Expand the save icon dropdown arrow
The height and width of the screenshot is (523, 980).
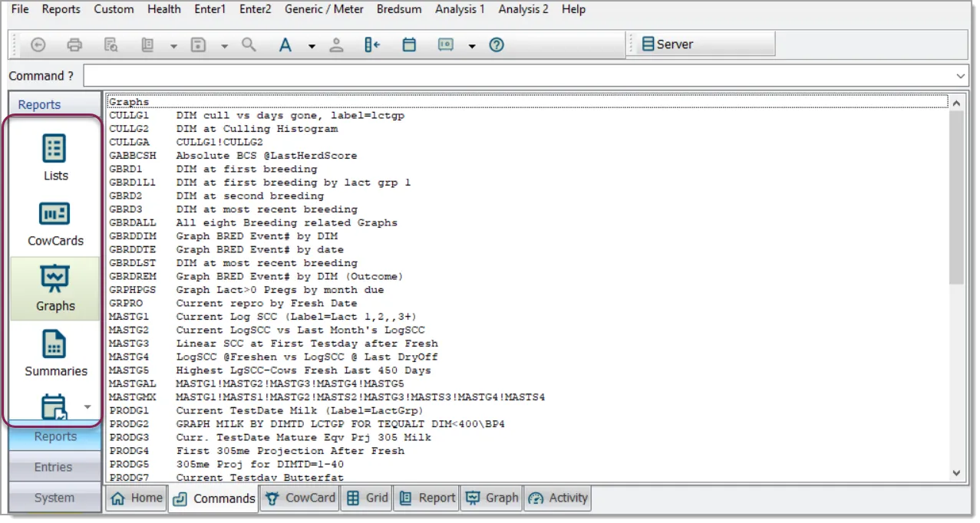224,46
